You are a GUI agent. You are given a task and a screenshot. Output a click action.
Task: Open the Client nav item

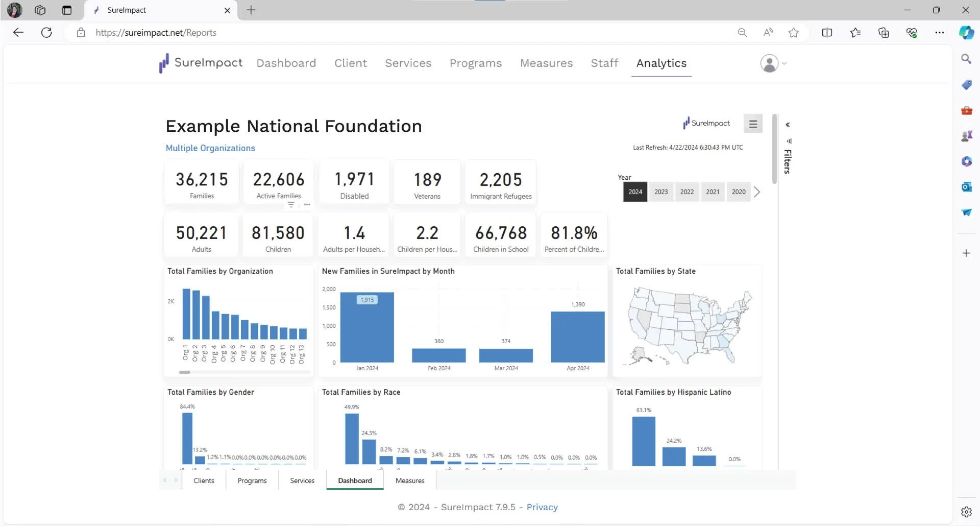point(351,63)
